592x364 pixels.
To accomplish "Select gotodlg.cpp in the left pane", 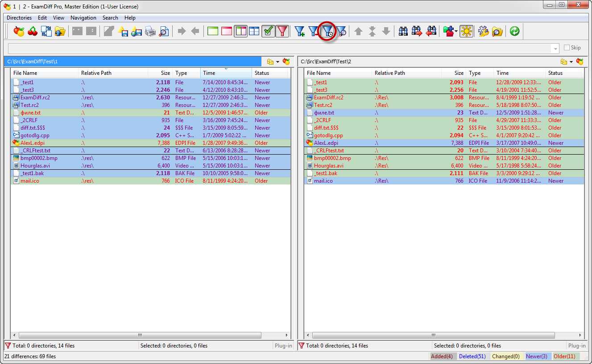I will coord(150,135).
